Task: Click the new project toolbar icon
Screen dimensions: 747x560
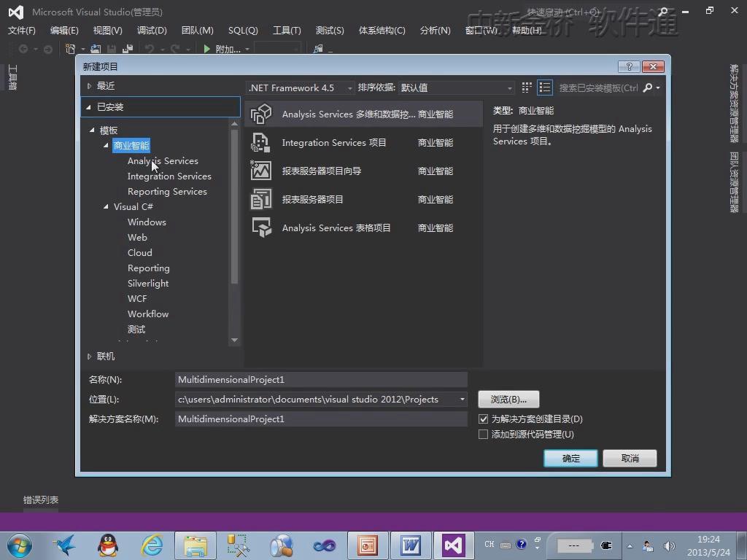Action: coord(71,49)
